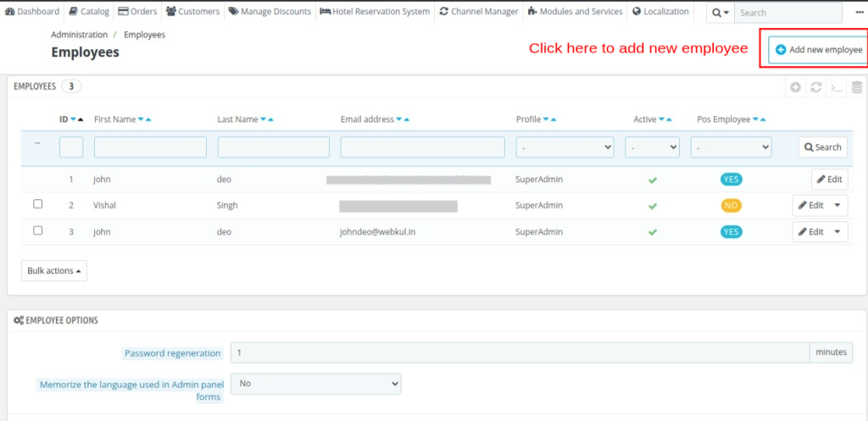Image resolution: width=868 pixels, height=421 pixels.
Task: Sort First Name ascending
Action: [x=148, y=119]
